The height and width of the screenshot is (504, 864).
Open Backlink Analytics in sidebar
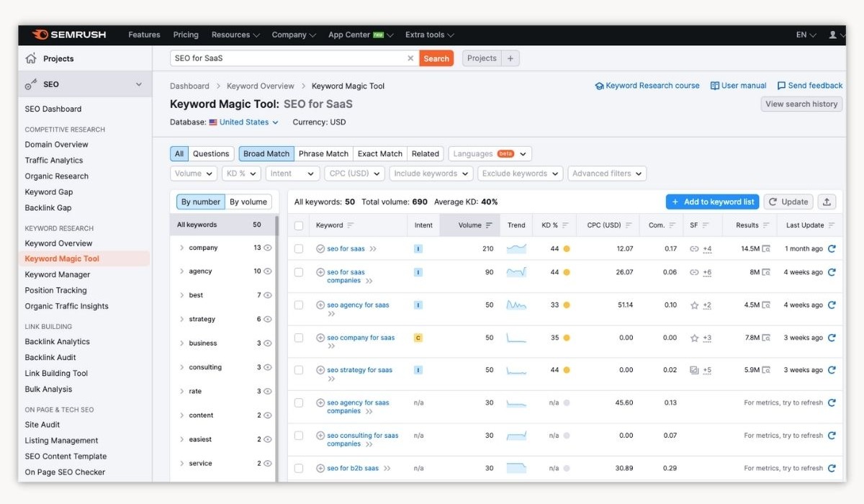(58, 342)
